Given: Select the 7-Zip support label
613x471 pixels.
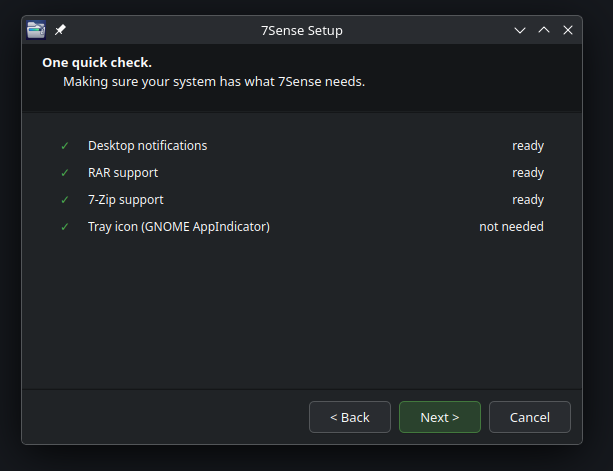Looking at the screenshot, I should tap(125, 200).
